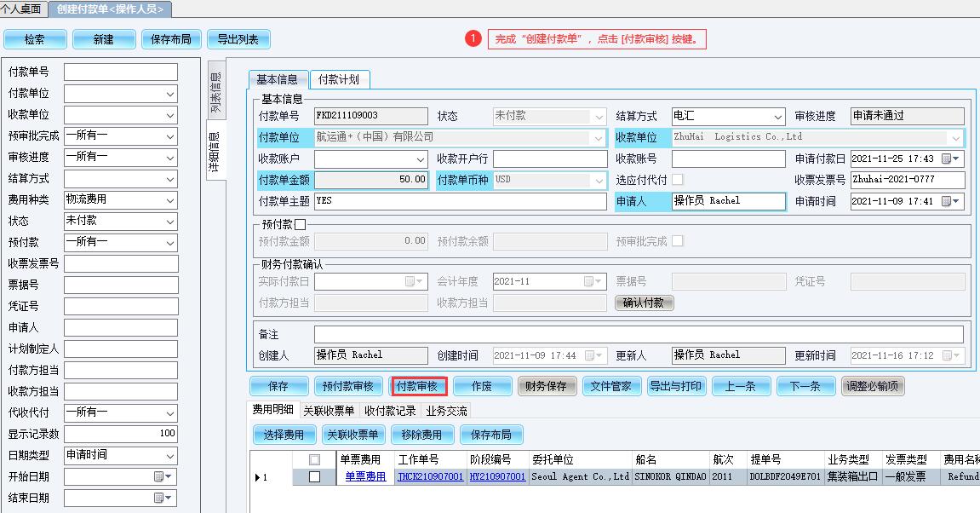The height and width of the screenshot is (513, 980).
Task: Click the 付款审核 button
Action: pyautogui.click(x=419, y=386)
